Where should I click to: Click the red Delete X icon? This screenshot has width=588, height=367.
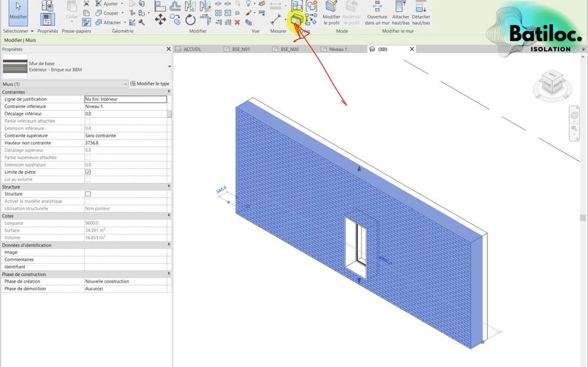(x=237, y=22)
